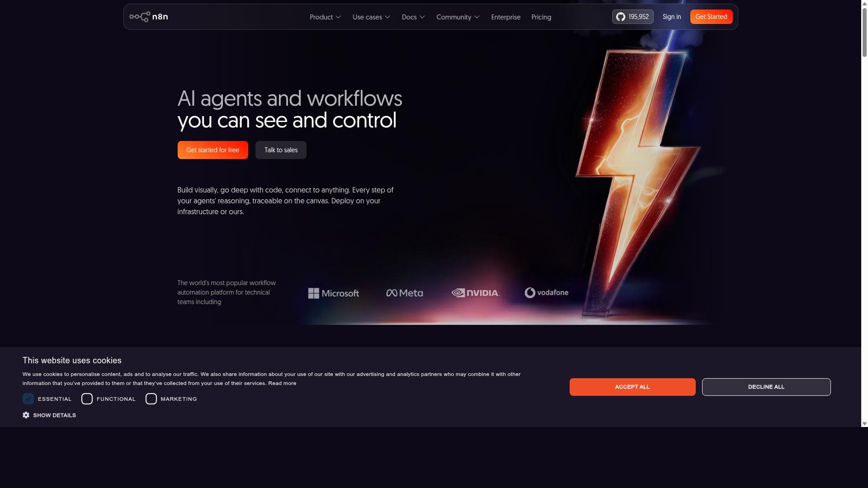Click the page's vertical scrollbar thumb
The height and width of the screenshot is (488, 868).
864,32
